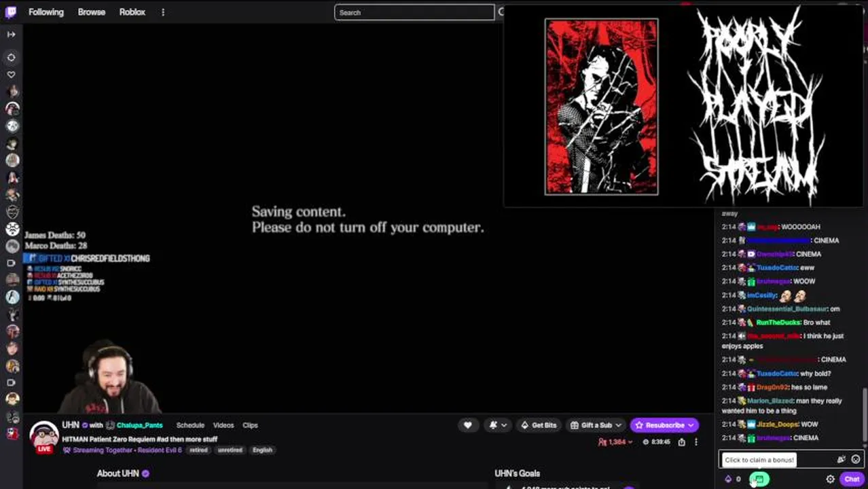Open UHN channel name link

pos(71,425)
